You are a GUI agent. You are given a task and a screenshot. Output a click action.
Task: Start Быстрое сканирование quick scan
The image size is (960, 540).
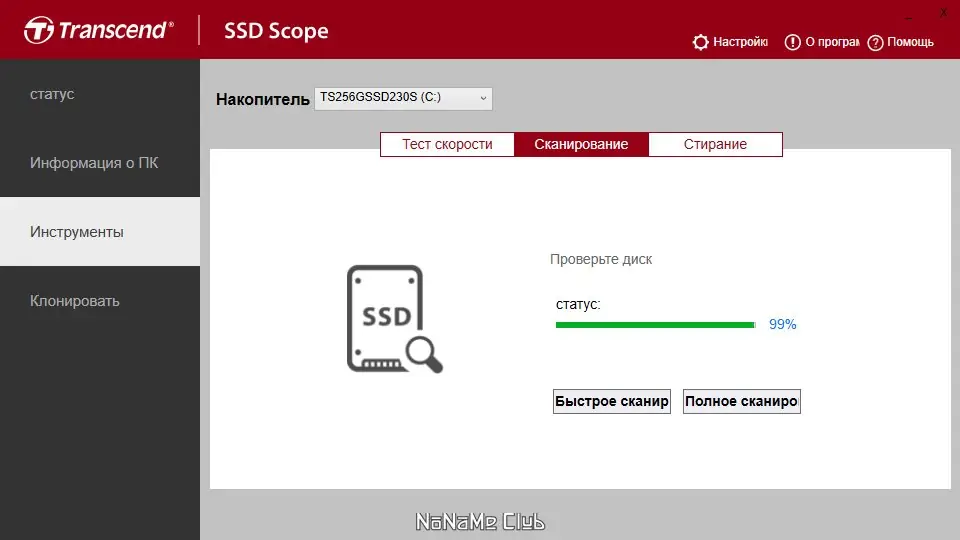[612, 402]
